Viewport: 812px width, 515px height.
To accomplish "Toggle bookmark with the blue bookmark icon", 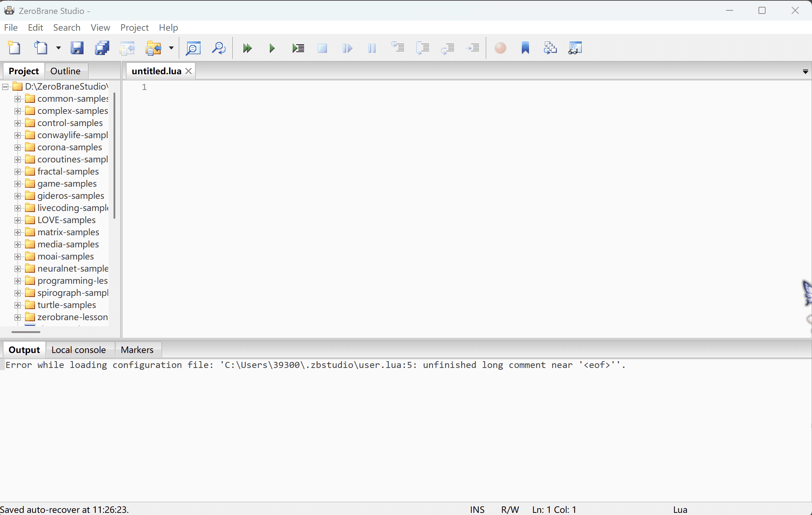I will click(525, 48).
